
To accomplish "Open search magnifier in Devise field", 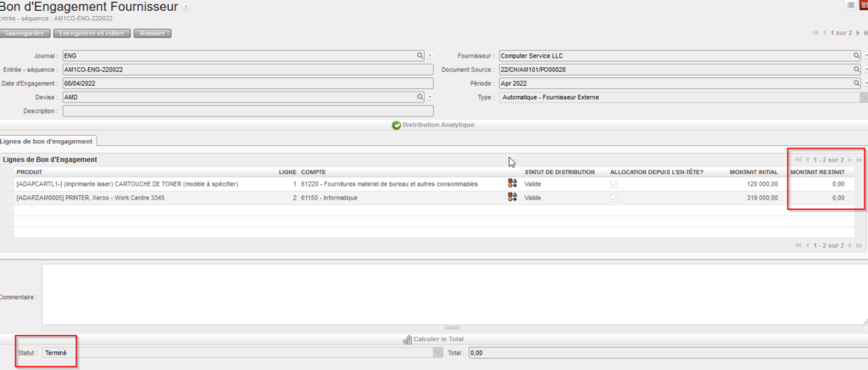I will [x=420, y=97].
